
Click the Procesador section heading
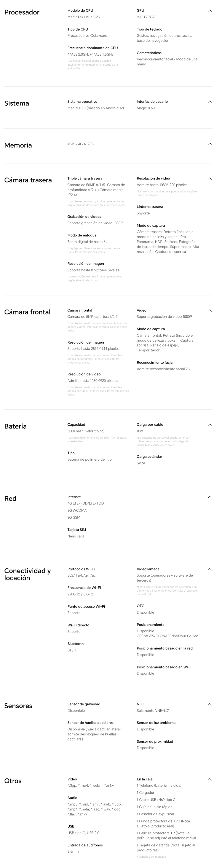22,13
